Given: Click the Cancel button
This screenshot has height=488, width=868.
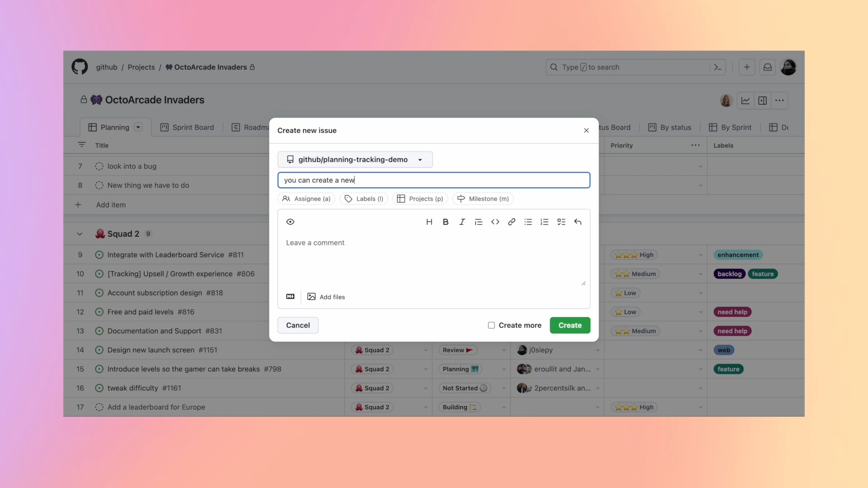Looking at the screenshot, I should click(297, 325).
